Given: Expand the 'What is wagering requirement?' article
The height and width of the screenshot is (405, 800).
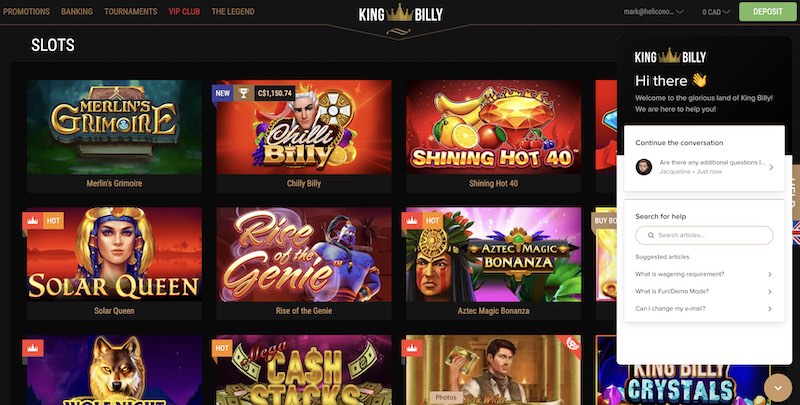Looking at the screenshot, I should pos(704,274).
